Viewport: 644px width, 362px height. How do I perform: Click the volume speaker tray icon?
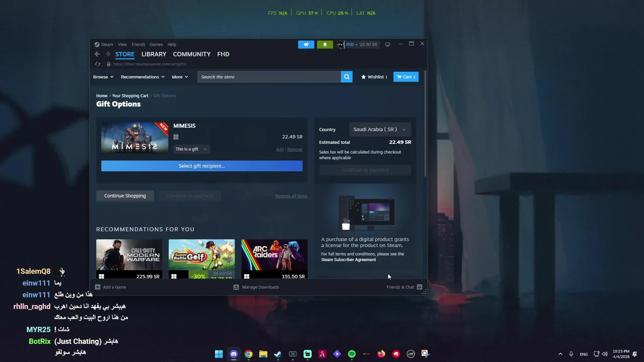click(605, 354)
